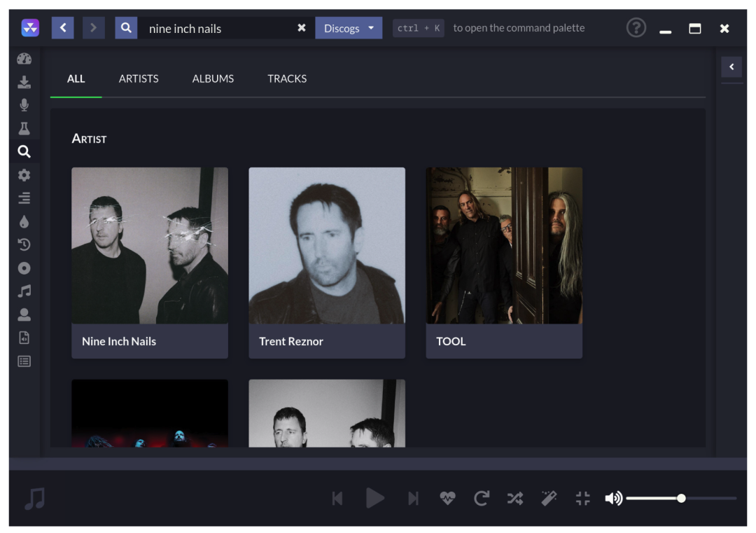Screen dimensions: 756x533
Task: Click the magnifier button beside the search box
Action: pyautogui.click(x=126, y=28)
